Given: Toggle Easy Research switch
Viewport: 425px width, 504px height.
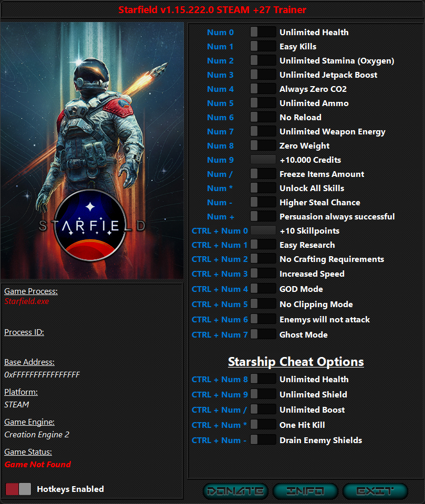Looking at the screenshot, I should point(263,244).
